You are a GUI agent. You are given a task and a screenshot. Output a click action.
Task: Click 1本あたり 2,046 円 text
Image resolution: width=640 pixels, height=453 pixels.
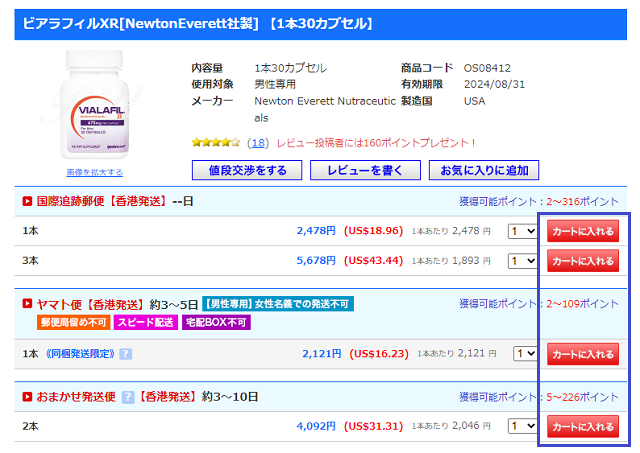point(451,426)
